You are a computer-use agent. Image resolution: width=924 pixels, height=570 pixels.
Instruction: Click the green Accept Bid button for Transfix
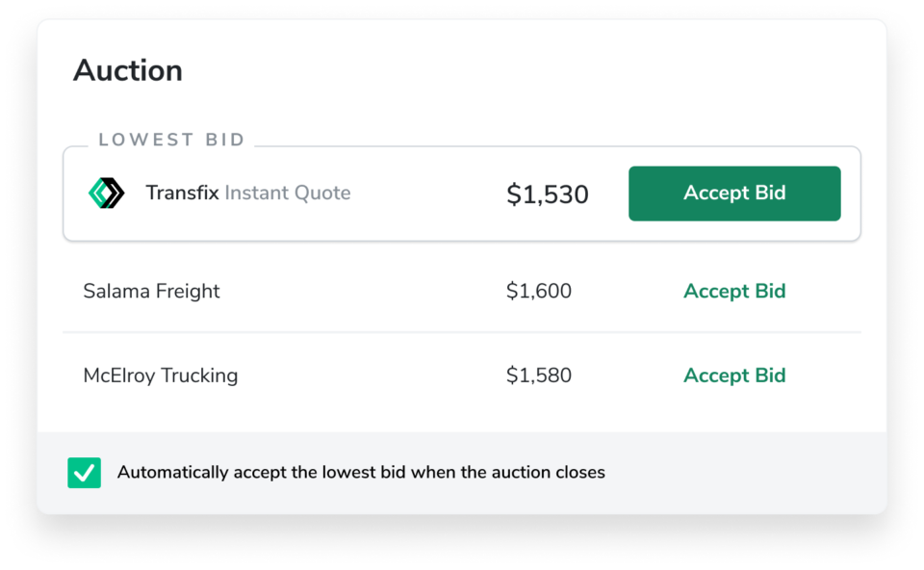tap(734, 194)
